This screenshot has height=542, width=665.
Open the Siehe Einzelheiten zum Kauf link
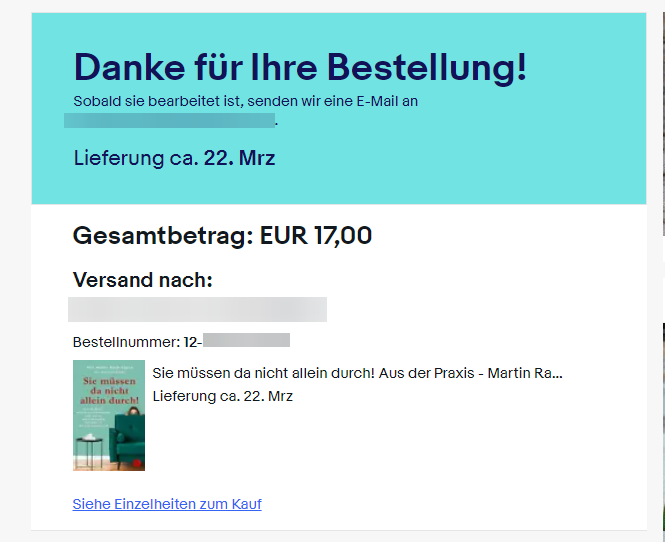click(x=167, y=504)
